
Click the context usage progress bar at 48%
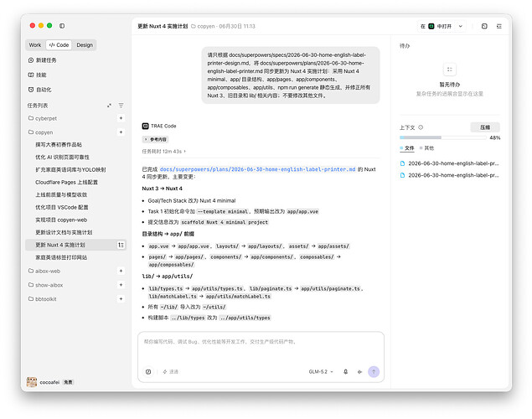pos(443,137)
